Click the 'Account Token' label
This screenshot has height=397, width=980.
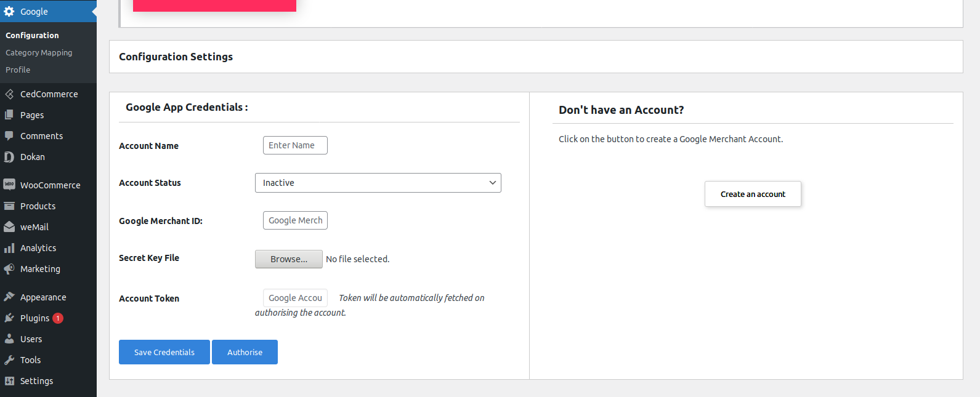pyautogui.click(x=149, y=299)
